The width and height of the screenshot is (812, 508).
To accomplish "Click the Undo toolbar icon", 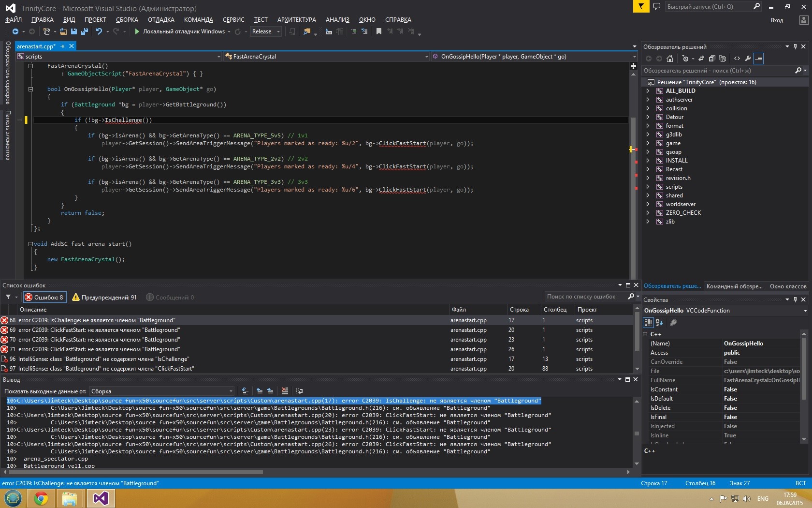I will pyautogui.click(x=99, y=31).
